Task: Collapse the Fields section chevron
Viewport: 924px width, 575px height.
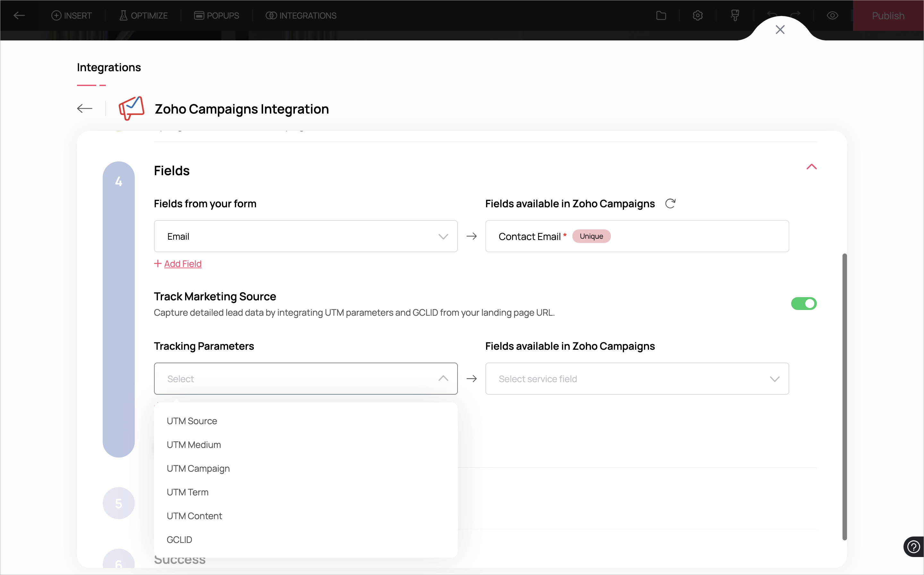Action: click(x=811, y=167)
